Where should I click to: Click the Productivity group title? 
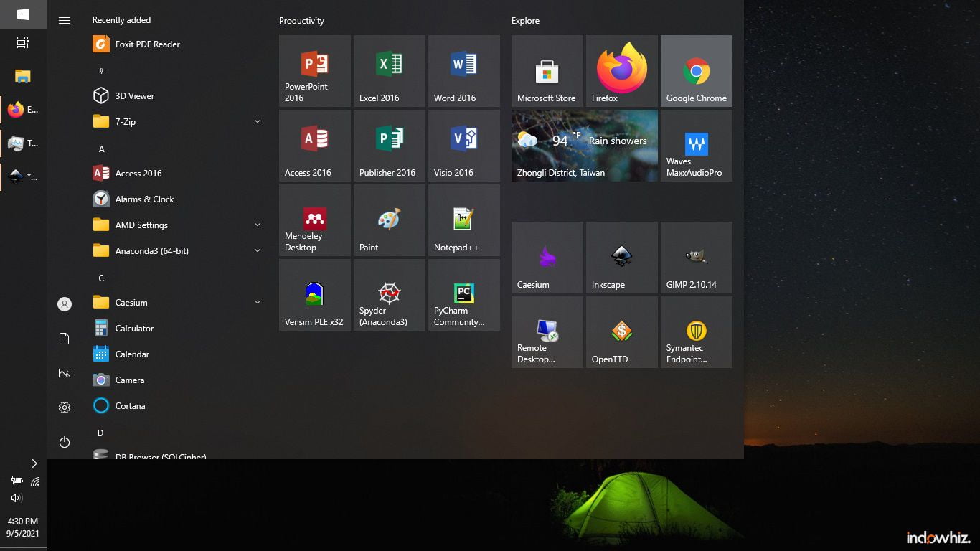301,21
